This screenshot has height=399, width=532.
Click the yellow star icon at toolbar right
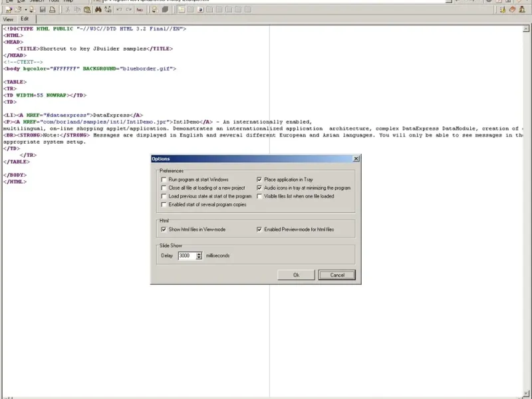(x=503, y=10)
